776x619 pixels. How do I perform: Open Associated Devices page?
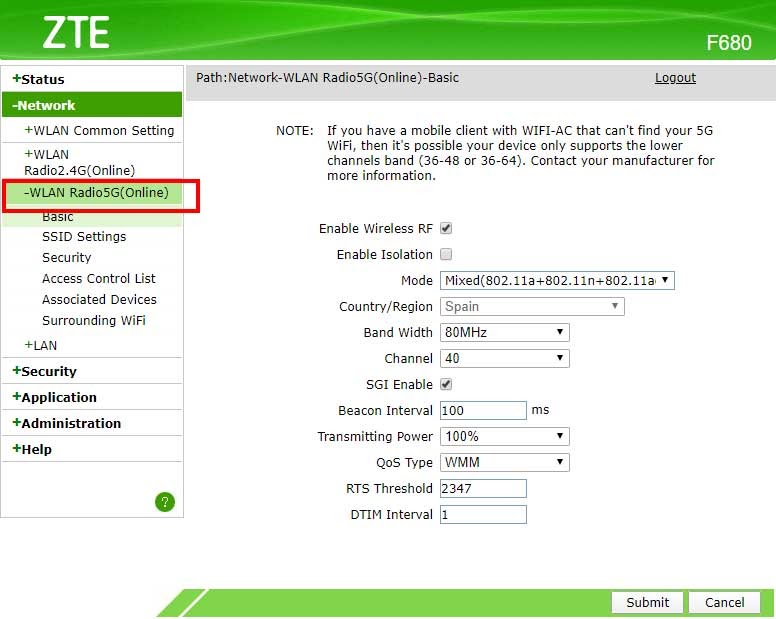tap(99, 299)
